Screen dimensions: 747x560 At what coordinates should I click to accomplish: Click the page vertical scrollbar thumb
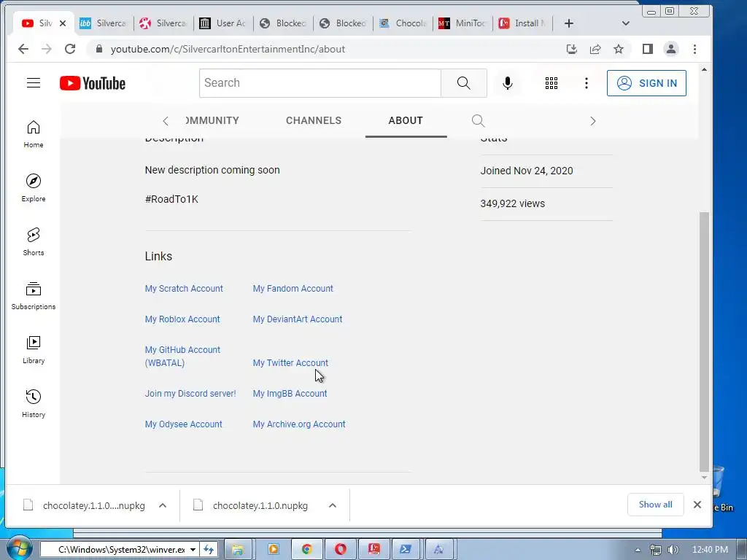704,341
